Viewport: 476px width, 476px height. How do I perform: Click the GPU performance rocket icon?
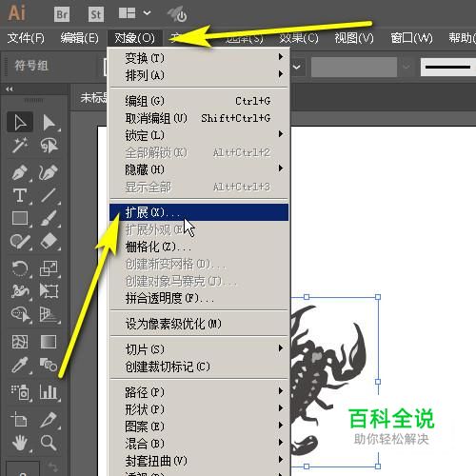(178, 14)
